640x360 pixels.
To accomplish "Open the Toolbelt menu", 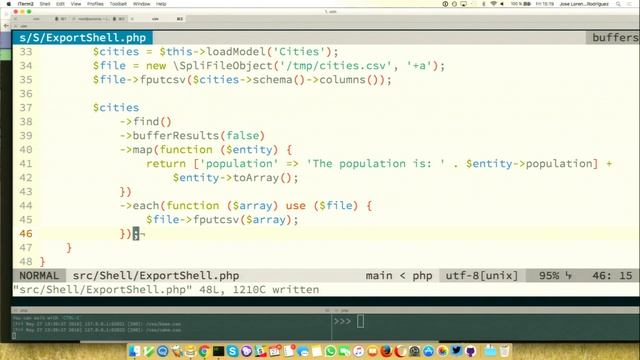I will coord(118,4).
